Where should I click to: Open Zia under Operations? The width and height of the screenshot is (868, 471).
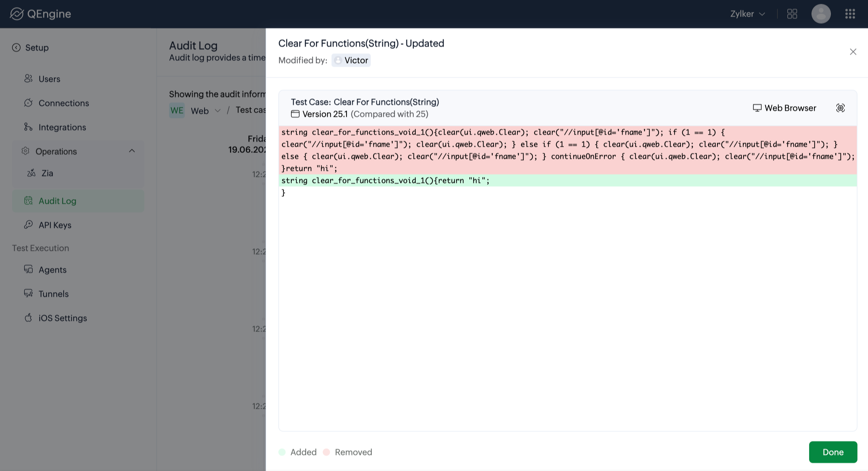pos(47,173)
